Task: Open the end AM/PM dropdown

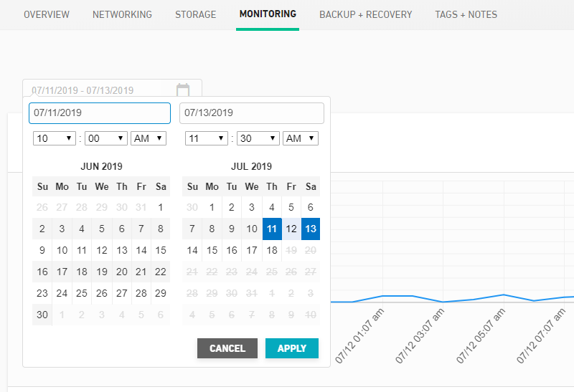Action: [x=301, y=138]
